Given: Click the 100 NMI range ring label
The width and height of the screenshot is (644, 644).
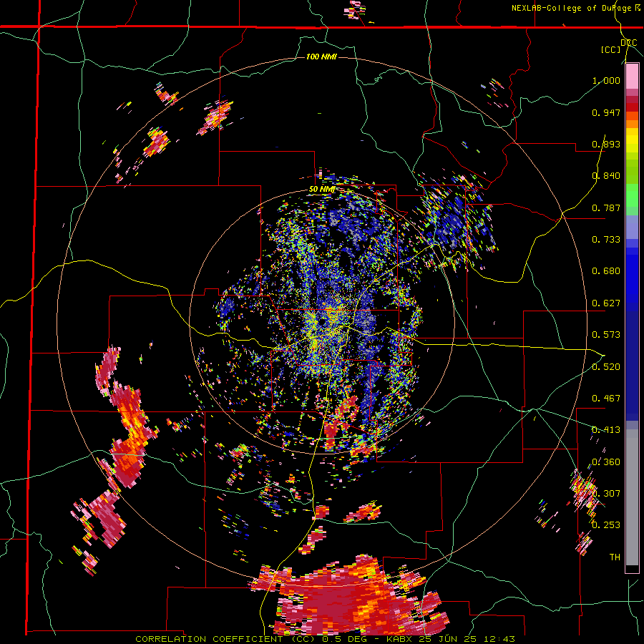Looking at the screenshot, I should click(x=321, y=57).
